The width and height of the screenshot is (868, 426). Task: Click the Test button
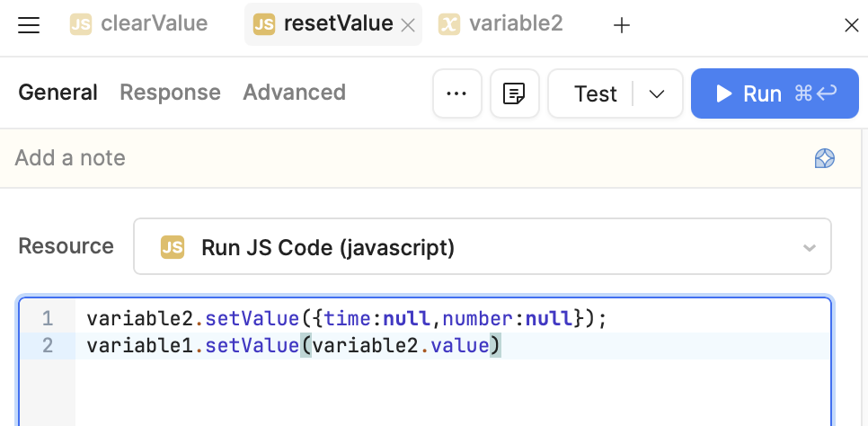coord(595,93)
